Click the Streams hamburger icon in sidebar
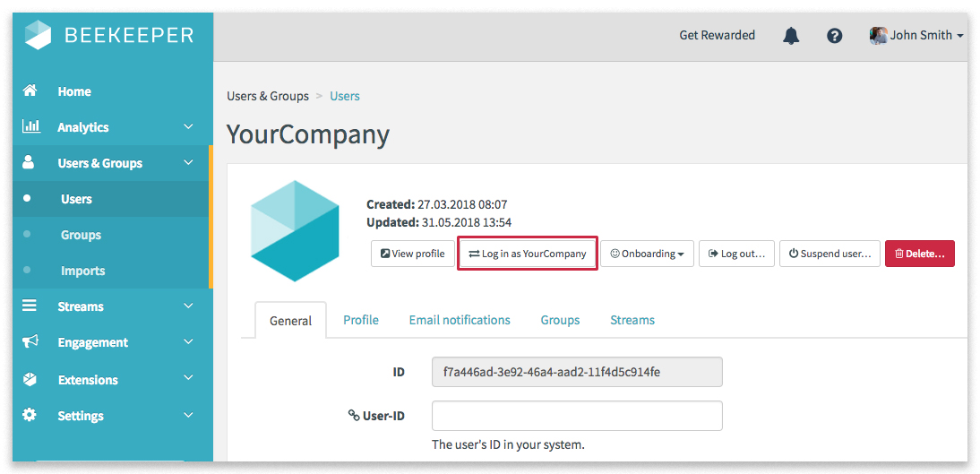Screen dimensions: 980x474 30,306
